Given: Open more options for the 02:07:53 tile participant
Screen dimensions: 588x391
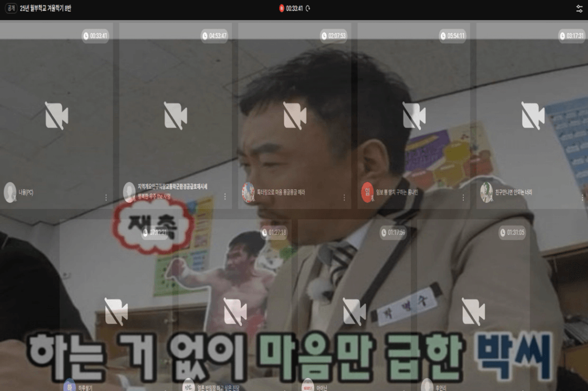Looking at the screenshot, I should [x=344, y=197].
